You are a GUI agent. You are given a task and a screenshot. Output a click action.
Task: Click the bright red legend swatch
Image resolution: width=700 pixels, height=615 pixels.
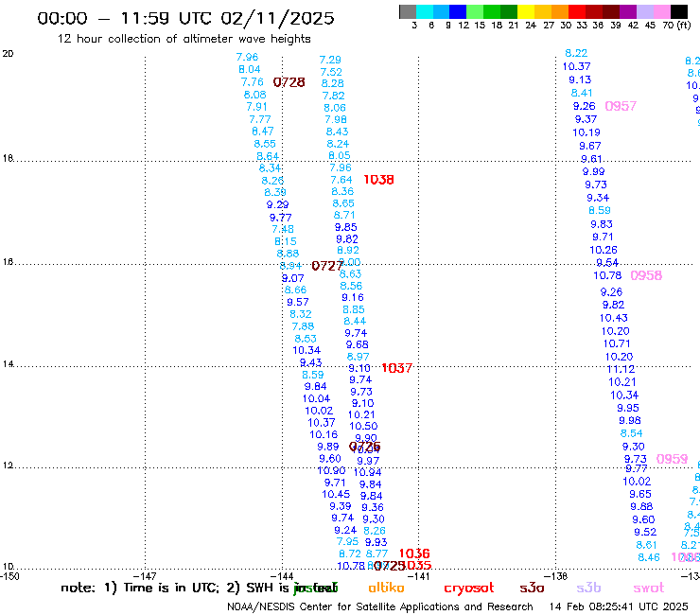[x=576, y=11]
